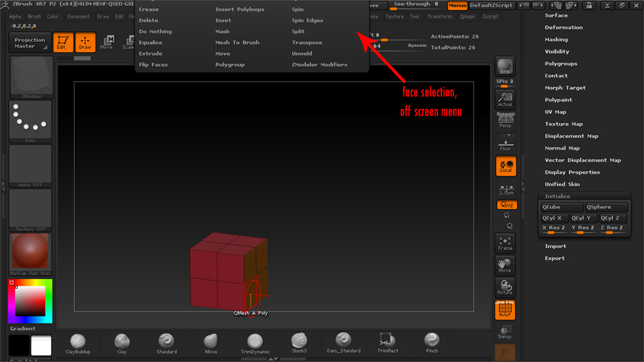Image resolution: width=644 pixels, height=362 pixels.
Task: Select the Move brush in bottom shelf
Action: tap(211, 344)
